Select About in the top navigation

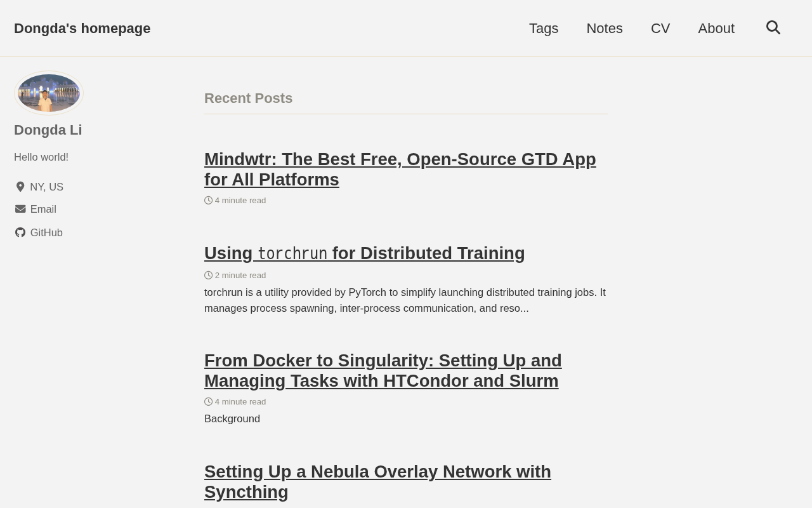[x=716, y=28]
